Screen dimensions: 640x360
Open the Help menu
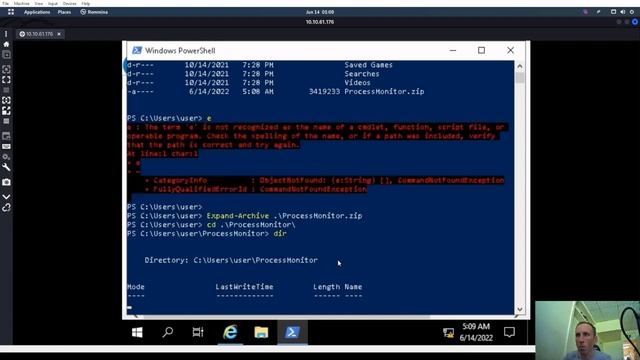pyautogui.click(x=86, y=3)
